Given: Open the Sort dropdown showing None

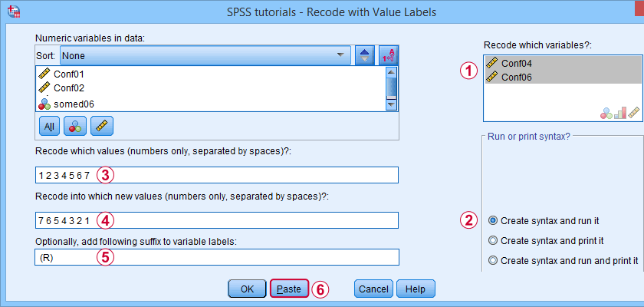Looking at the screenshot, I should [x=205, y=55].
